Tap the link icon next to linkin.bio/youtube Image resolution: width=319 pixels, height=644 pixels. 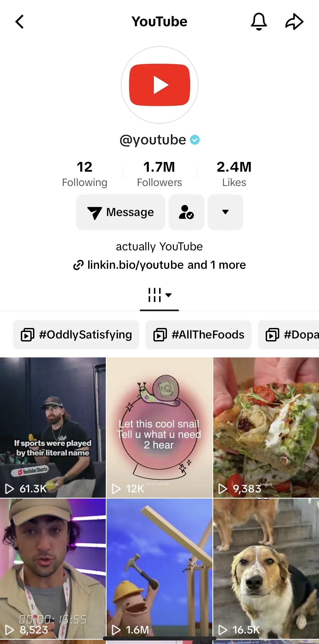click(78, 265)
